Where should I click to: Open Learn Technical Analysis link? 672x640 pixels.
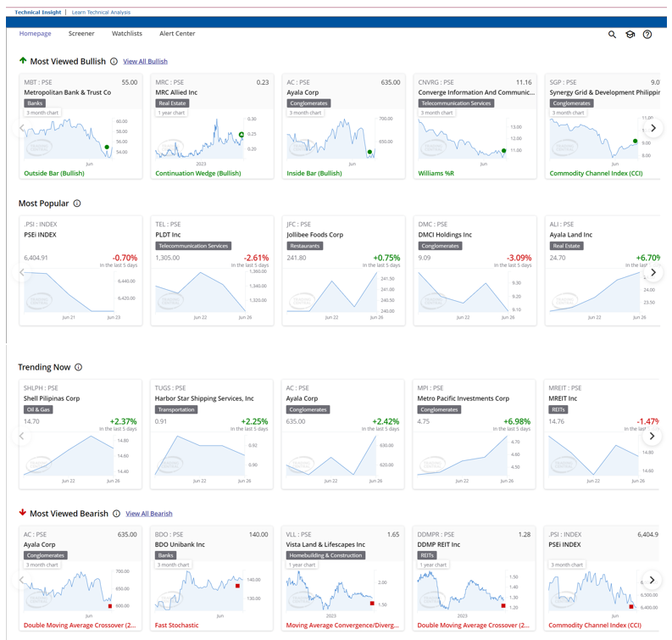click(101, 12)
